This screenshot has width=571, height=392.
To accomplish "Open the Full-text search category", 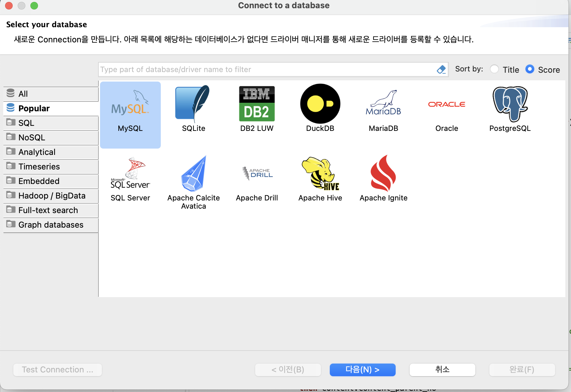I will 51,210.
